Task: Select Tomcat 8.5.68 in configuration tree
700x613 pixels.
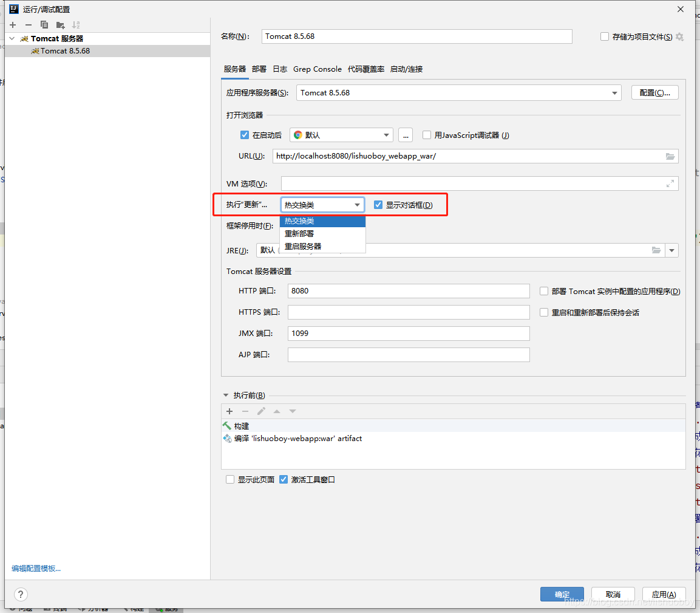Action: (x=107, y=51)
